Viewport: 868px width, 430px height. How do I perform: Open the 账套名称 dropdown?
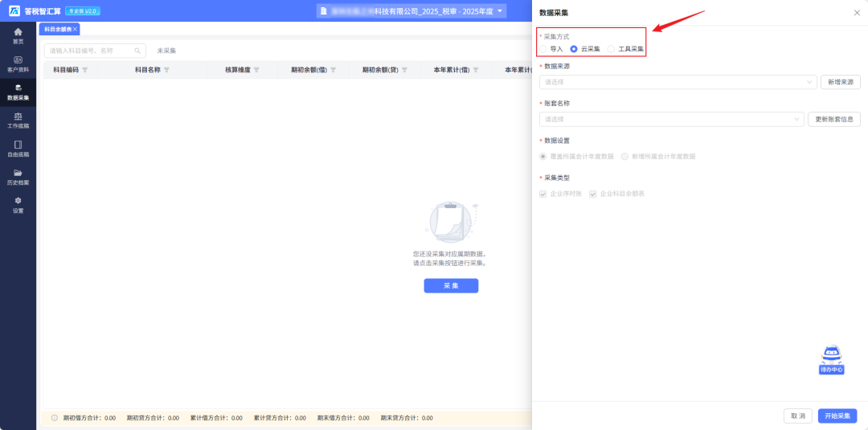point(671,119)
